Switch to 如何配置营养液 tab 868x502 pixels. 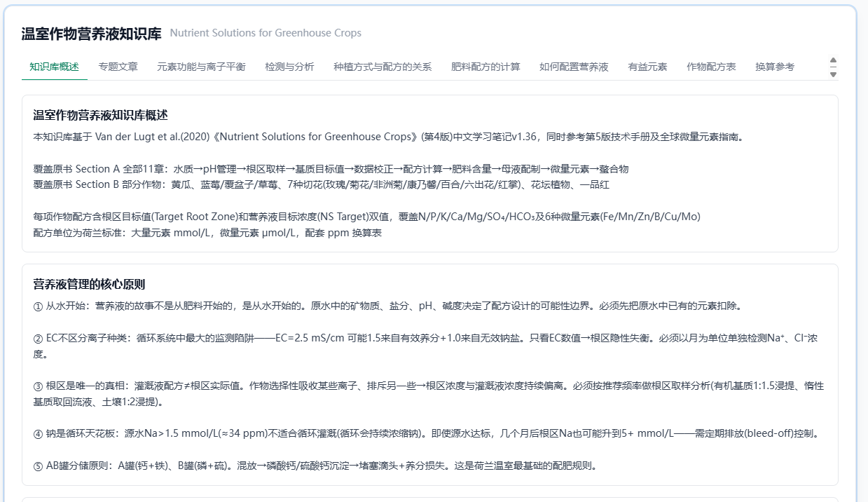point(574,67)
